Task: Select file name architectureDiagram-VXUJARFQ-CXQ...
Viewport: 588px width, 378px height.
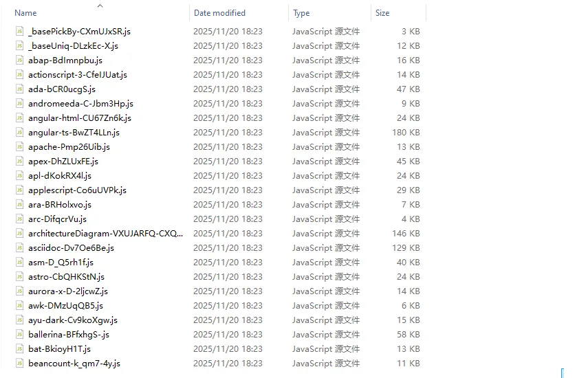Action: point(106,234)
